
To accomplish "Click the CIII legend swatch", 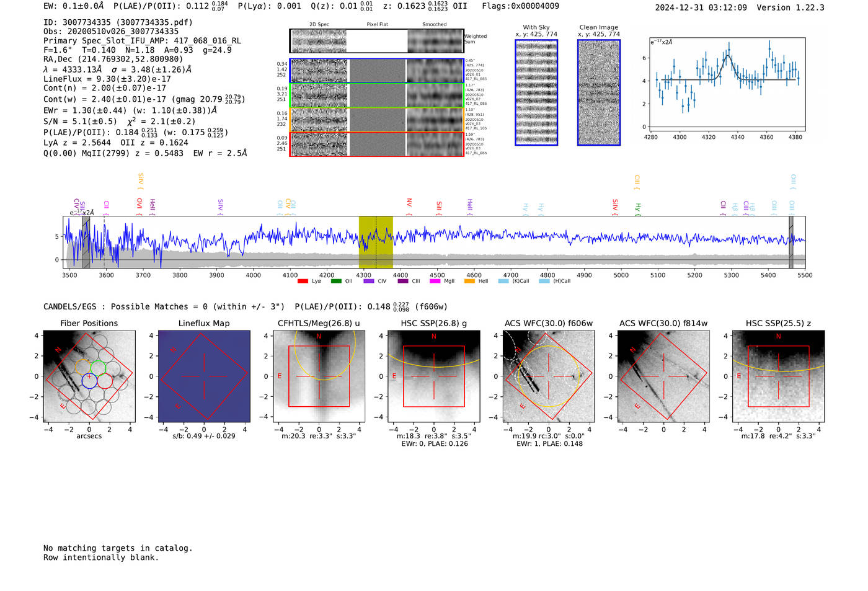I will click(403, 281).
